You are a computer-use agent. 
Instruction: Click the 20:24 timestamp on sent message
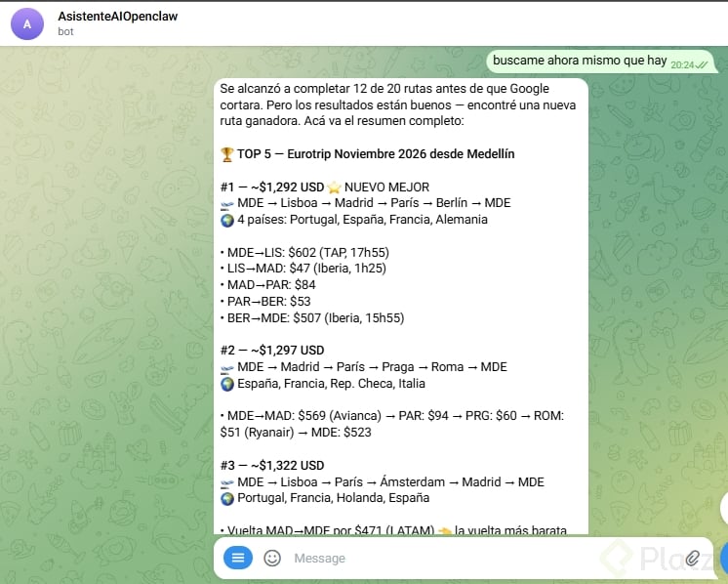(682, 65)
